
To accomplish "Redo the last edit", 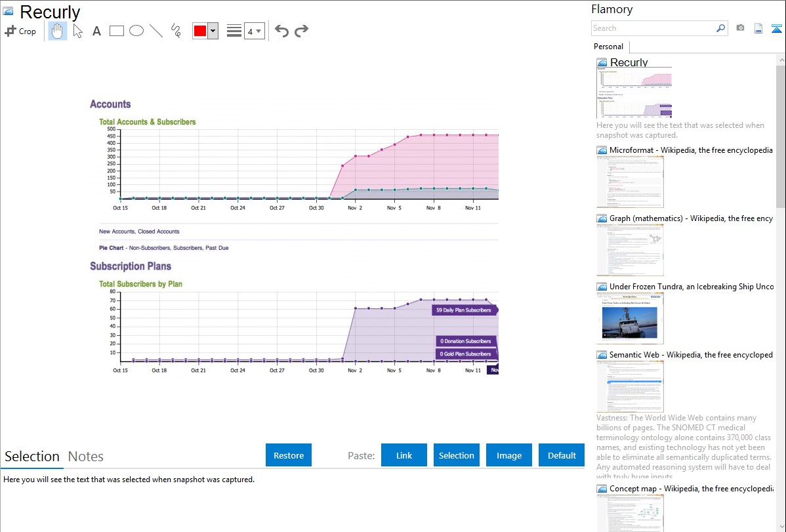I will (x=301, y=31).
